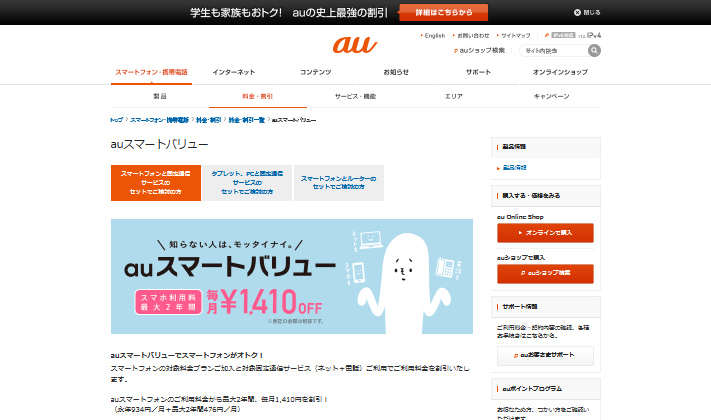Focus the サイト内検索 search field
The width and height of the screenshot is (711, 420).
click(x=554, y=50)
